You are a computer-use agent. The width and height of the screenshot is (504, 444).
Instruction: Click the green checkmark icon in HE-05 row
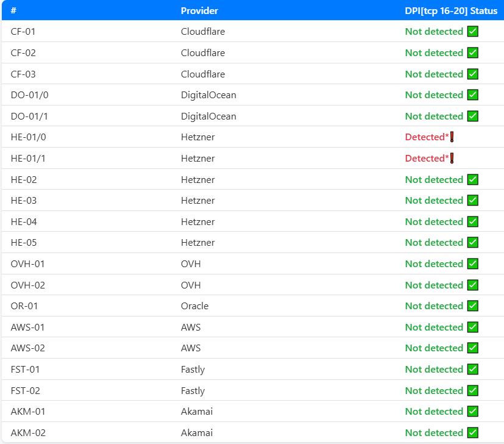pyautogui.click(x=472, y=243)
